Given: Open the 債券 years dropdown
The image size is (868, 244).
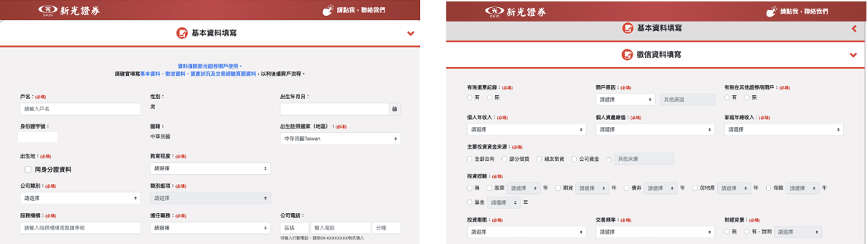Looking at the screenshot, I should click(661, 188).
